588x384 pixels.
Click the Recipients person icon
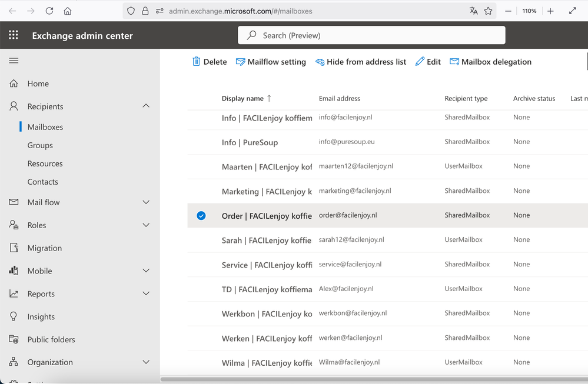coord(14,106)
